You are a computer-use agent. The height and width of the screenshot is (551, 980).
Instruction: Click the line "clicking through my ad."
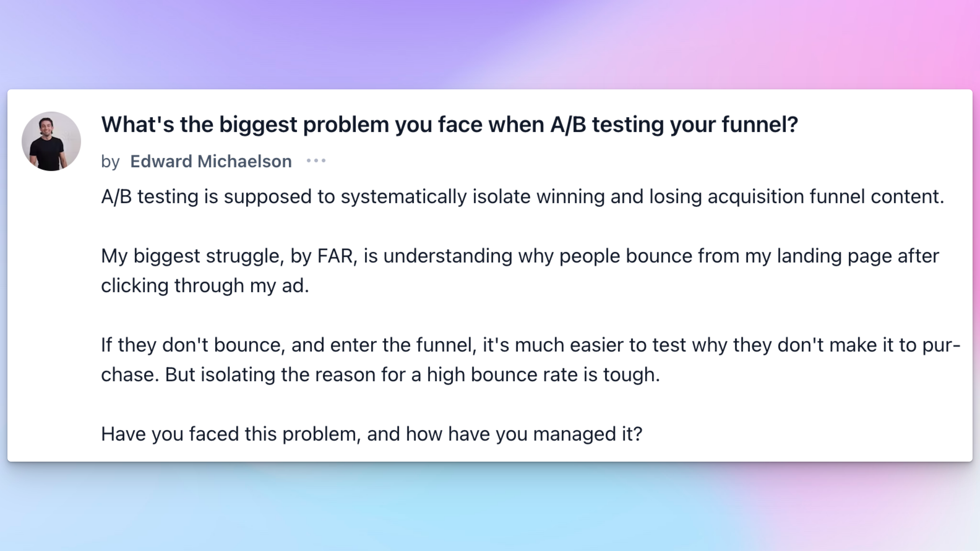205,286
